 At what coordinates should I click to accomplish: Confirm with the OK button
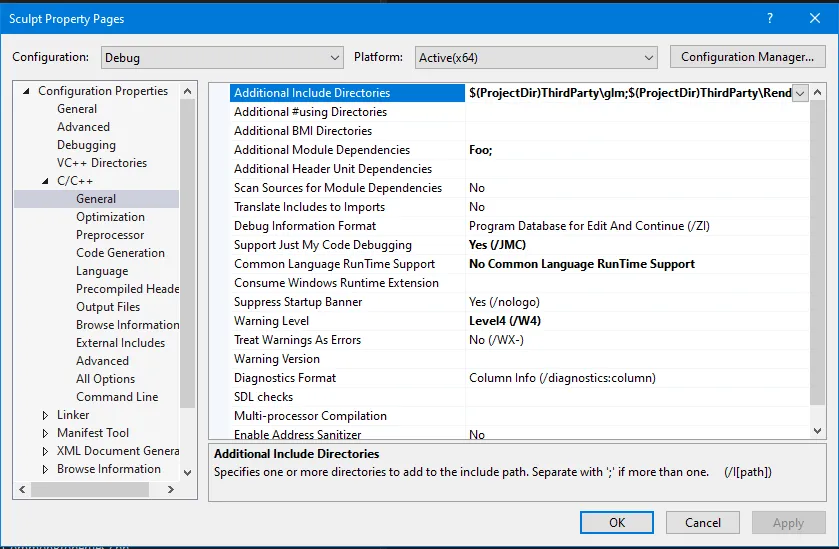[616, 522]
